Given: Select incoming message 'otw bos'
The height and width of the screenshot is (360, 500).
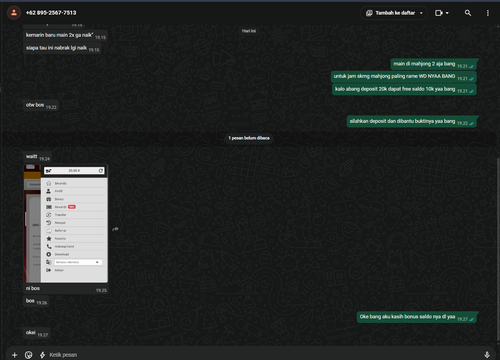Looking at the screenshot, I should point(41,105).
